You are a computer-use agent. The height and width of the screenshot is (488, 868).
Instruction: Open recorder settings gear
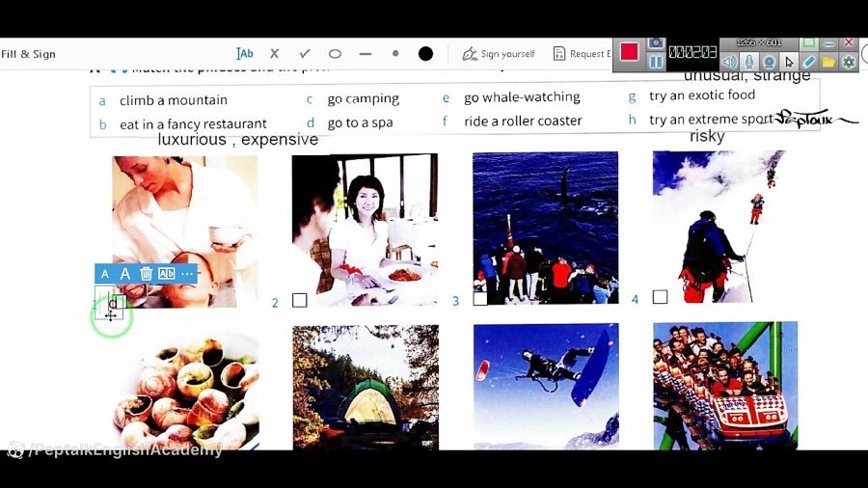pyautogui.click(x=849, y=62)
